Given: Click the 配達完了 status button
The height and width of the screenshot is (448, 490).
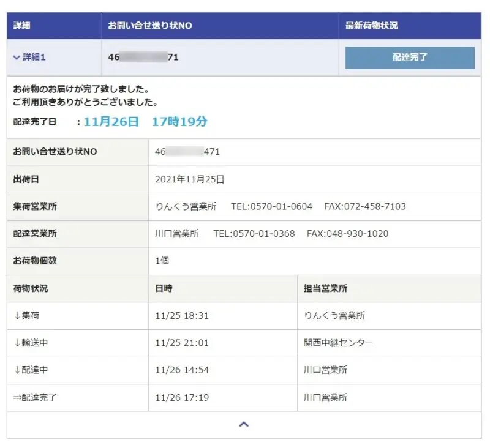Looking at the screenshot, I should pos(410,58).
